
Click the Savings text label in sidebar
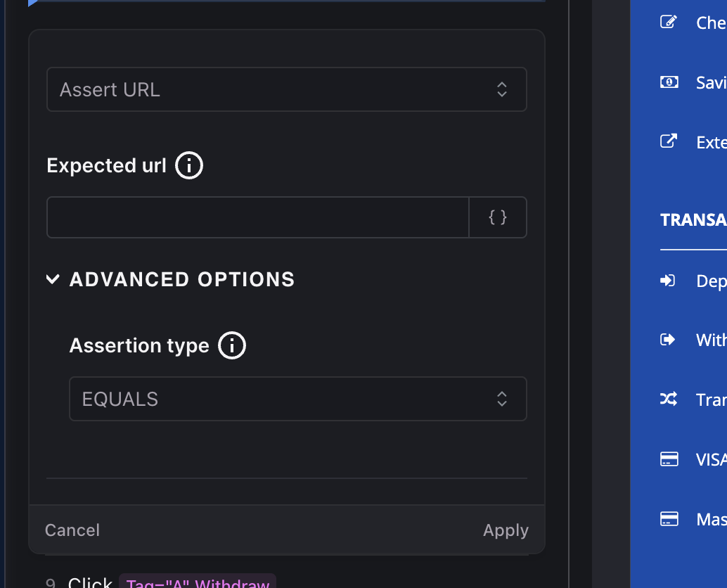710,82
